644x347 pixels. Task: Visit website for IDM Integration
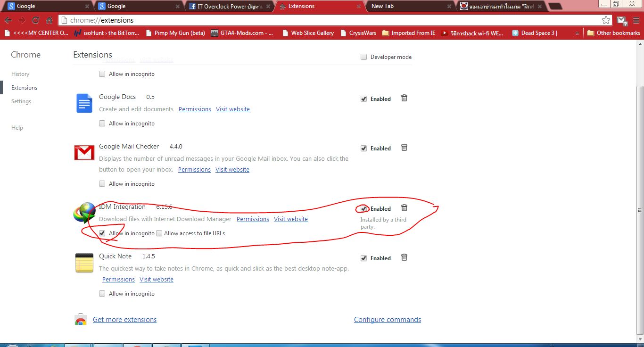coord(291,219)
